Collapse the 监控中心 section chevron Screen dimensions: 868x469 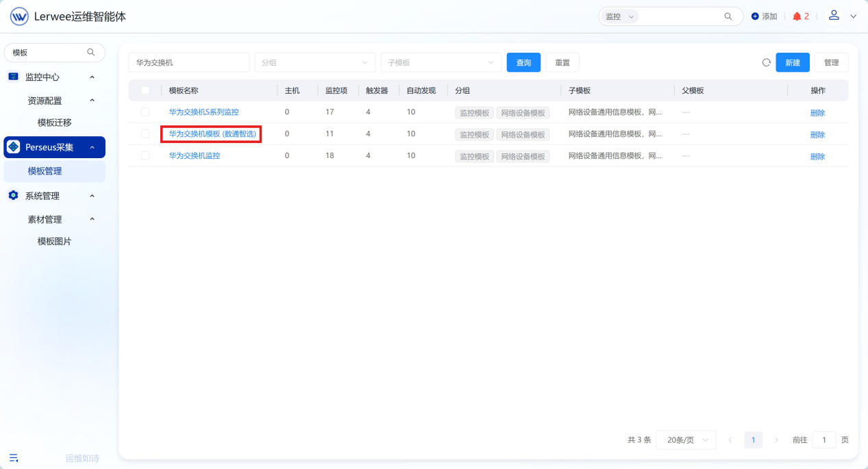click(x=92, y=77)
